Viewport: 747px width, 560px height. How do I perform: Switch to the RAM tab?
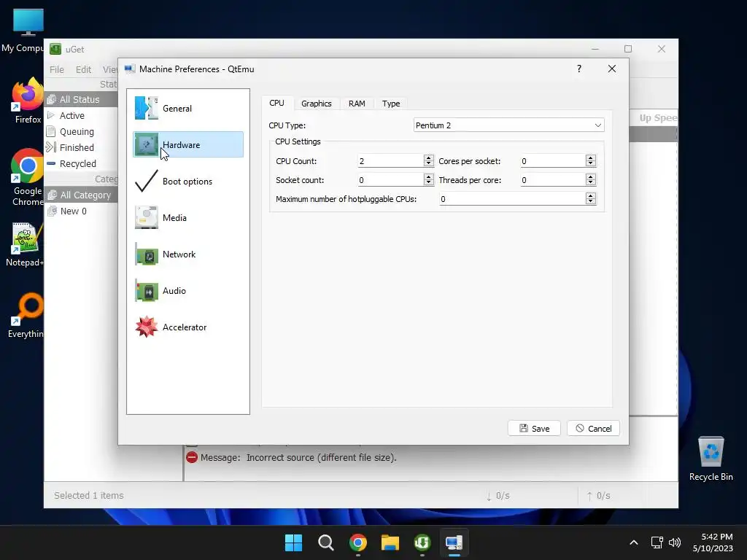(357, 104)
